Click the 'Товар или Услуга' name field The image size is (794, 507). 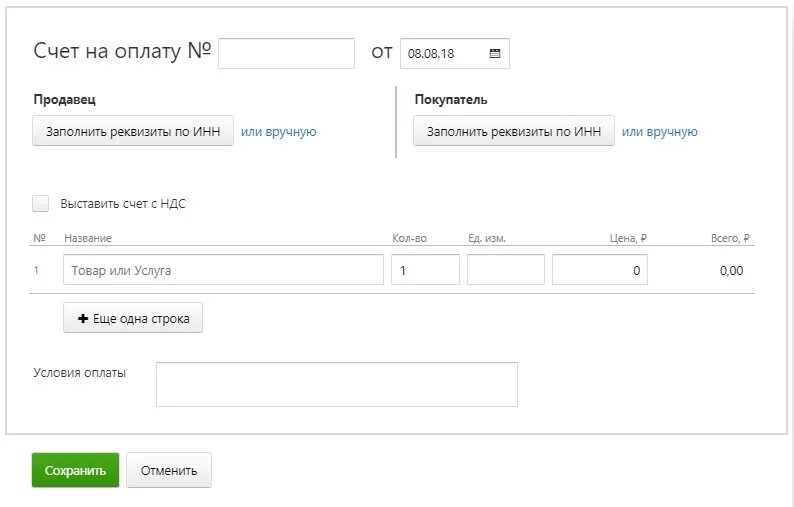coord(223,270)
